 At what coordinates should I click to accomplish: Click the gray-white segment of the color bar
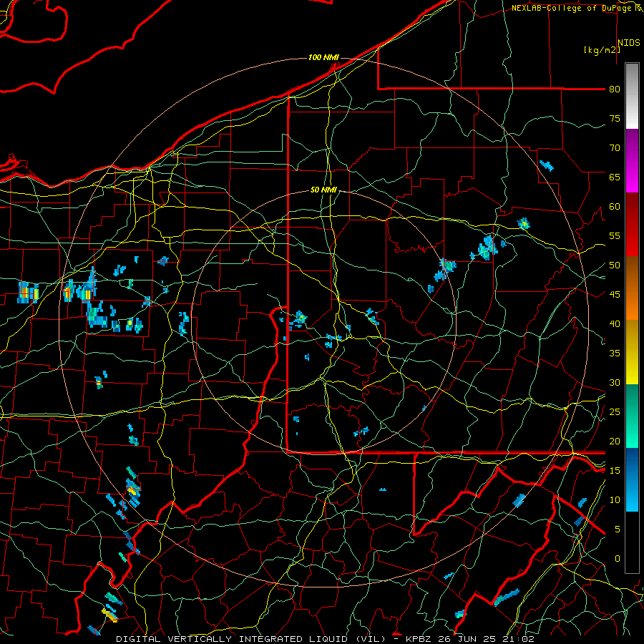click(632, 96)
